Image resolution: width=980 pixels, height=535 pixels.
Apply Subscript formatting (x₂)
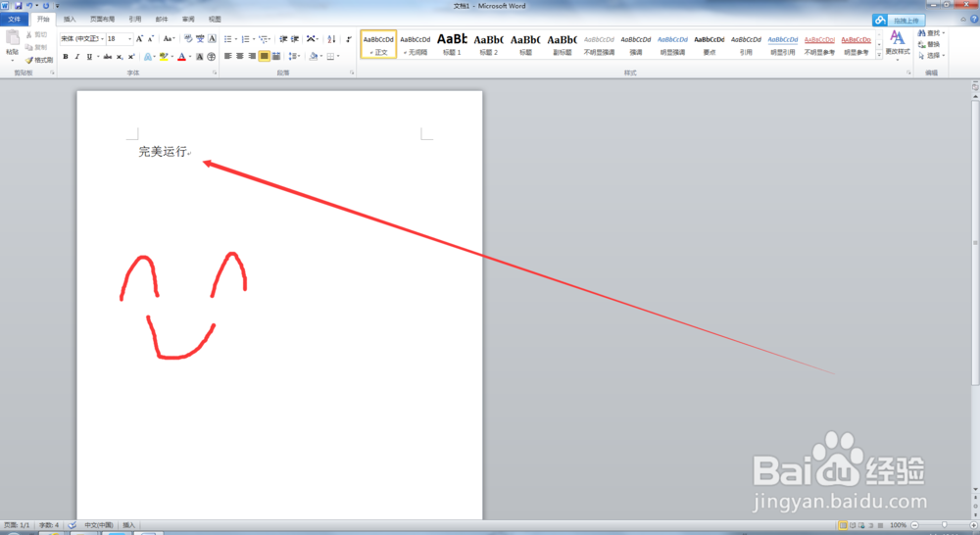(x=120, y=57)
